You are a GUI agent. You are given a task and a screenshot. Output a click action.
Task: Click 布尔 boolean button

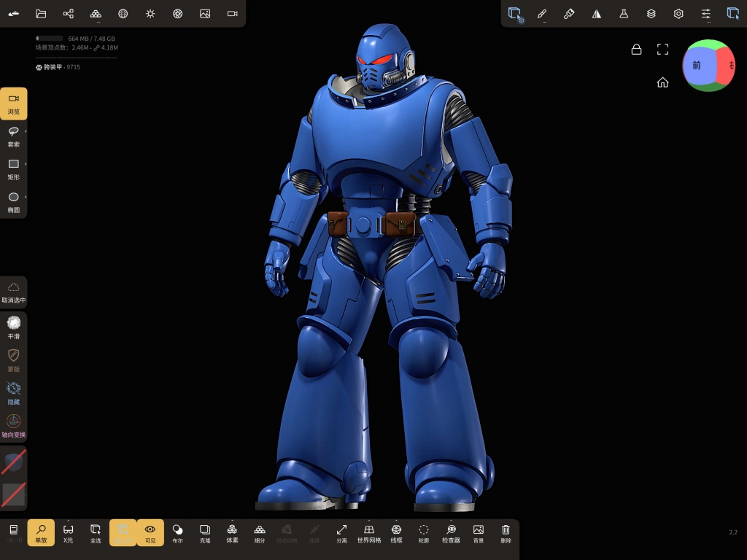point(178,532)
